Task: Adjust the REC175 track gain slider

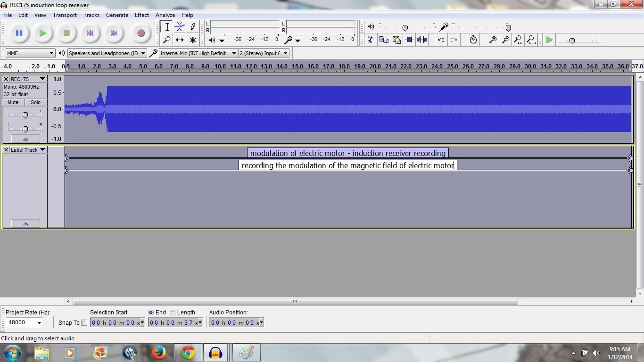Action: pos(25,115)
